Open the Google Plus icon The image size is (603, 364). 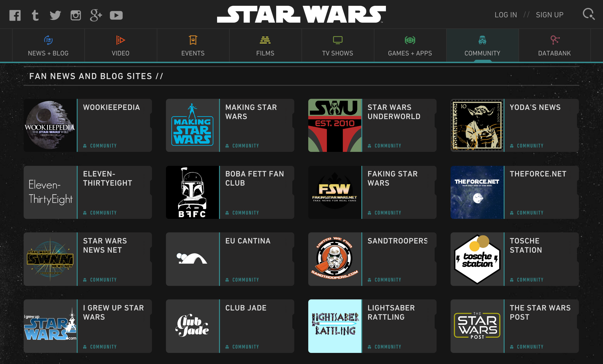tap(96, 15)
